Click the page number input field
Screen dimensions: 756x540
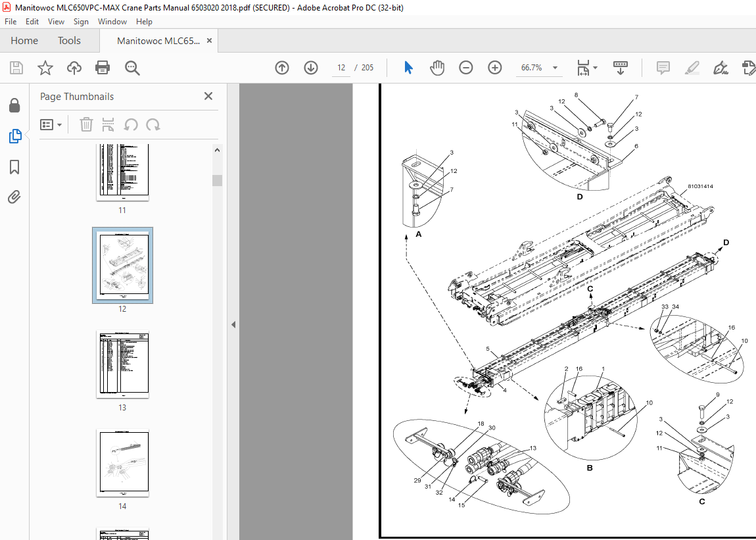click(x=341, y=68)
